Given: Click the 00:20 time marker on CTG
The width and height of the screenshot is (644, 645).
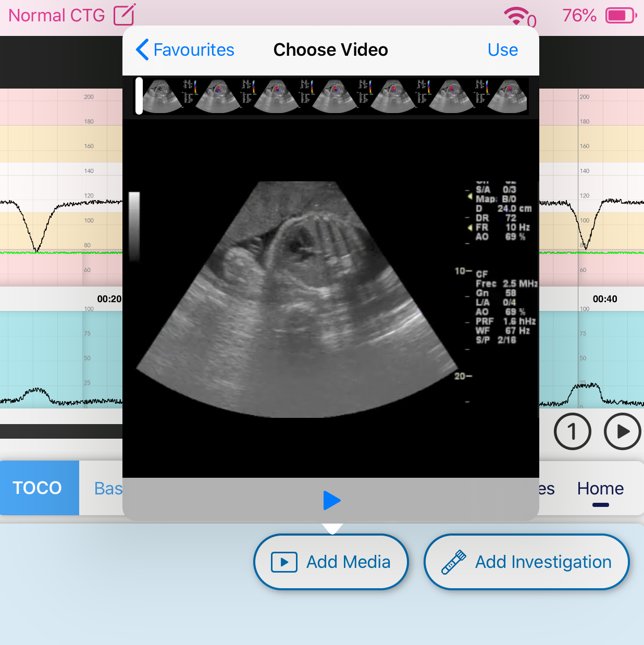Looking at the screenshot, I should (x=109, y=299).
